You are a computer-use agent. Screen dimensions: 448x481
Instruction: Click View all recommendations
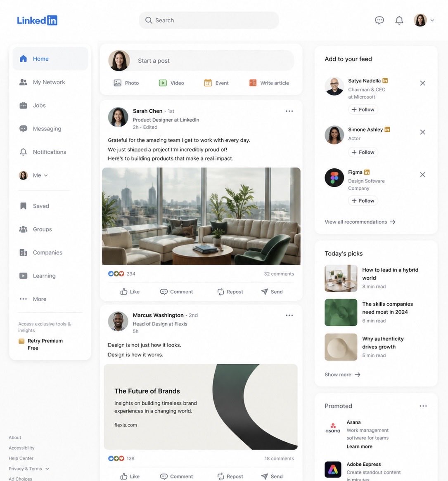pos(360,222)
